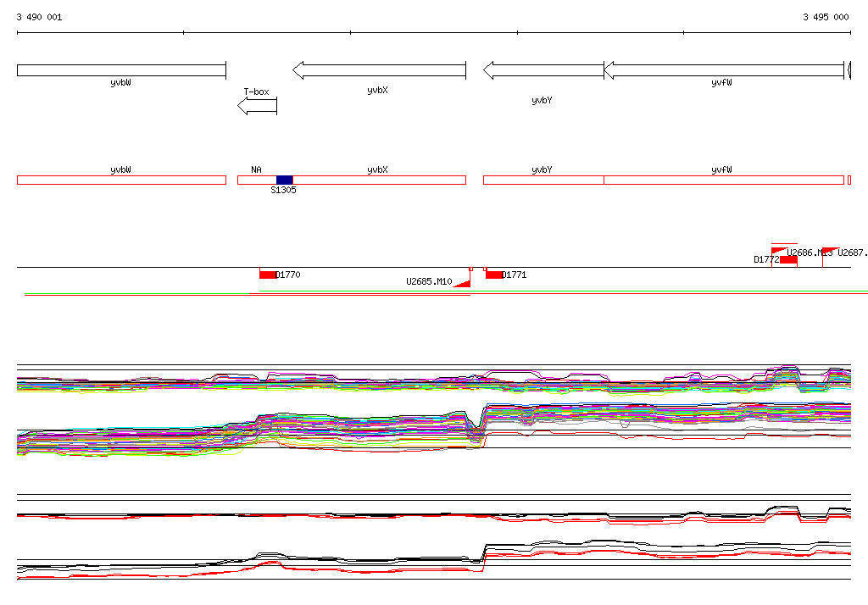868x605 pixels.
Task: Click the "3 495 000" end coordinate
Action: pos(826,17)
